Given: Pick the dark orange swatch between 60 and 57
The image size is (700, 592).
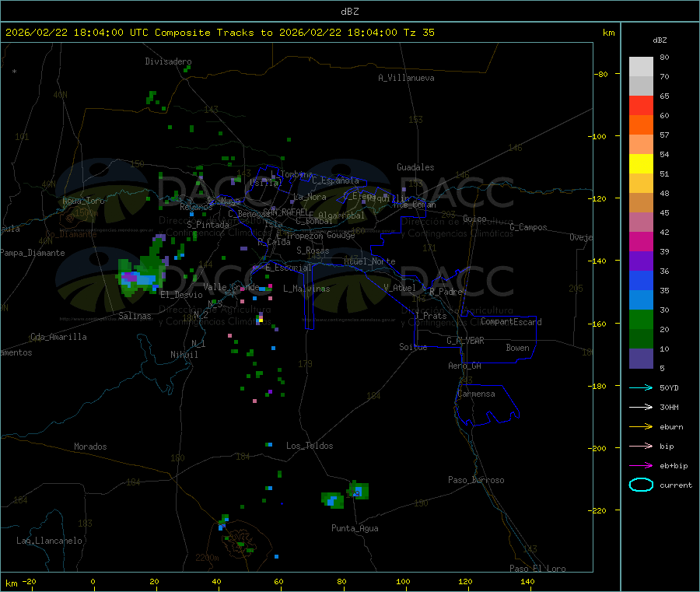Looking at the screenshot, I should point(641,125).
